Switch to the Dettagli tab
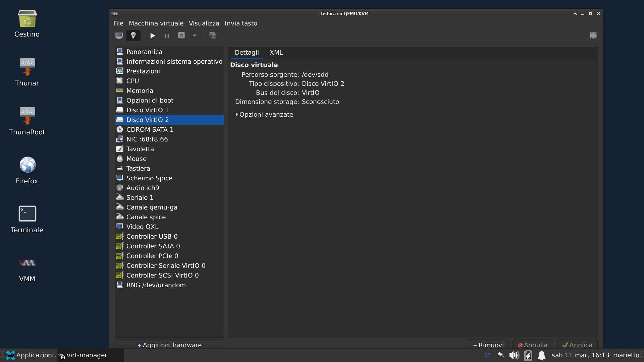Image resolution: width=644 pixels, height=362 pixels. pyautogui.click(x=247, y=53)
